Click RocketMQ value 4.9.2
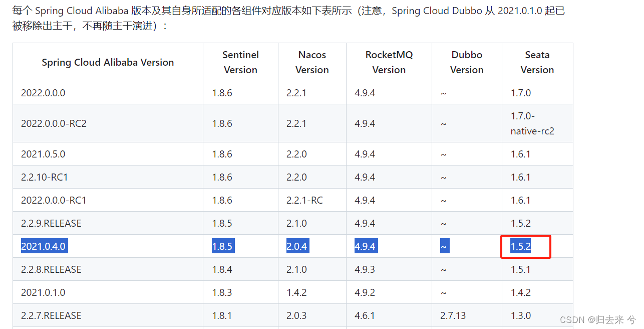644x329 pixels. 365,292
